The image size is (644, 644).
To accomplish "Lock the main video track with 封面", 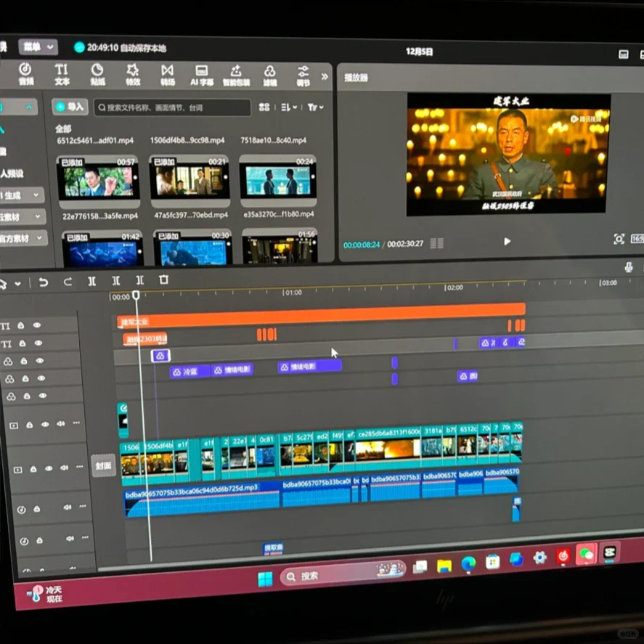I will 33,469.
